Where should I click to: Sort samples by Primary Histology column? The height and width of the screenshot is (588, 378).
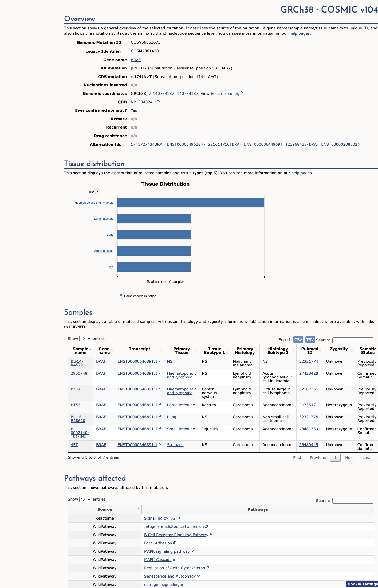245,351
